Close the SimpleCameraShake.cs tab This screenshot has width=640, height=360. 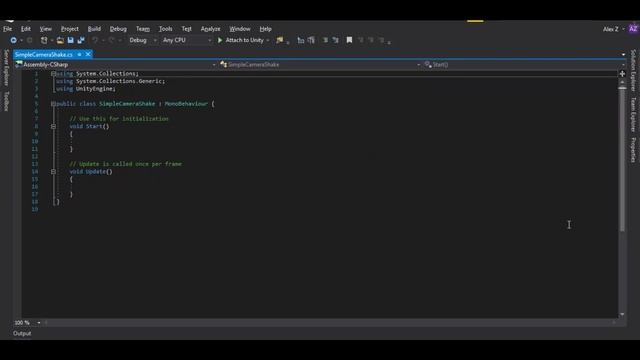pos(88,54)
